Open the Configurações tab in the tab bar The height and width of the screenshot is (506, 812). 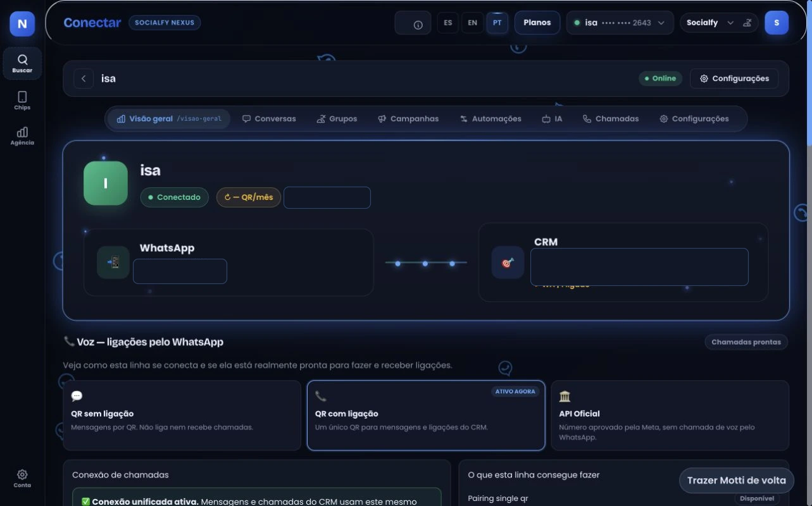(694, 119)
